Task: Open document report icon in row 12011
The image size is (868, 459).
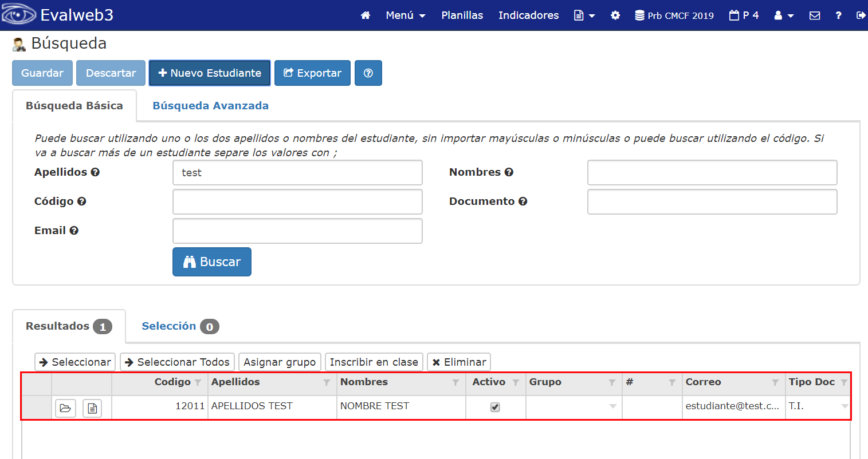Action: 92,408
